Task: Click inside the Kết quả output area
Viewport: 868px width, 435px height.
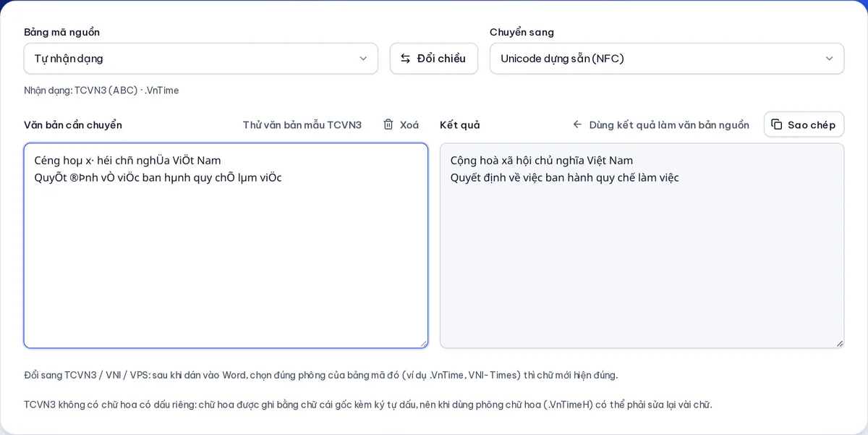Action: coord(642,245)
